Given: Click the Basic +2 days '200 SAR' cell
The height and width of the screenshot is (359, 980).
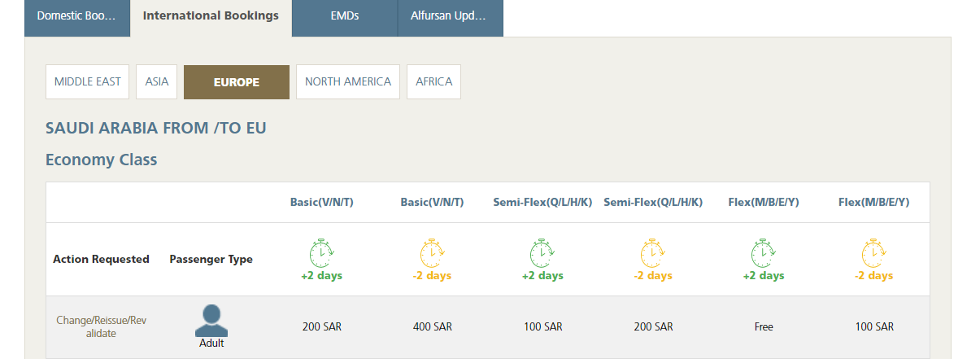Looking at the screenshot, I should [x=322, y=326].
